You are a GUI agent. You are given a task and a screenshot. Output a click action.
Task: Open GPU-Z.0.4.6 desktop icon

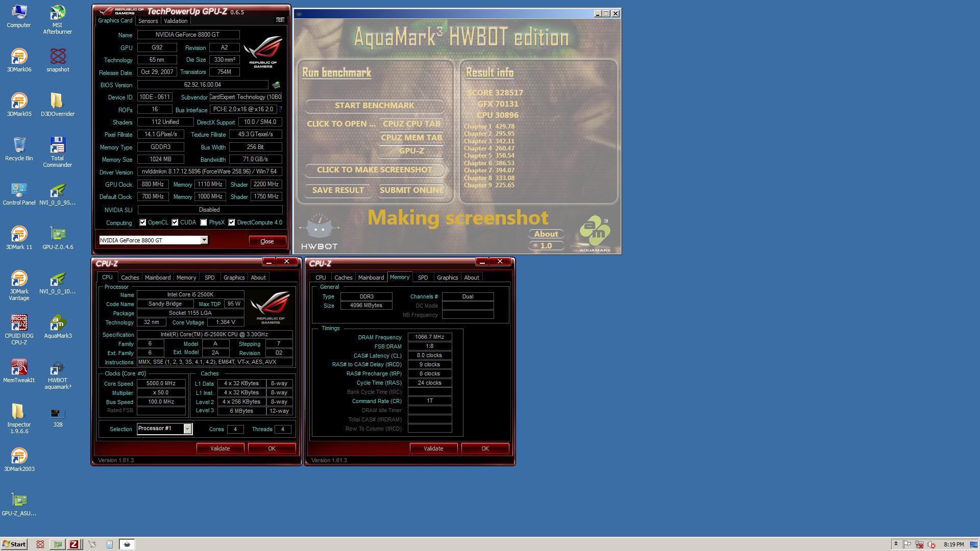click(58, 238)
